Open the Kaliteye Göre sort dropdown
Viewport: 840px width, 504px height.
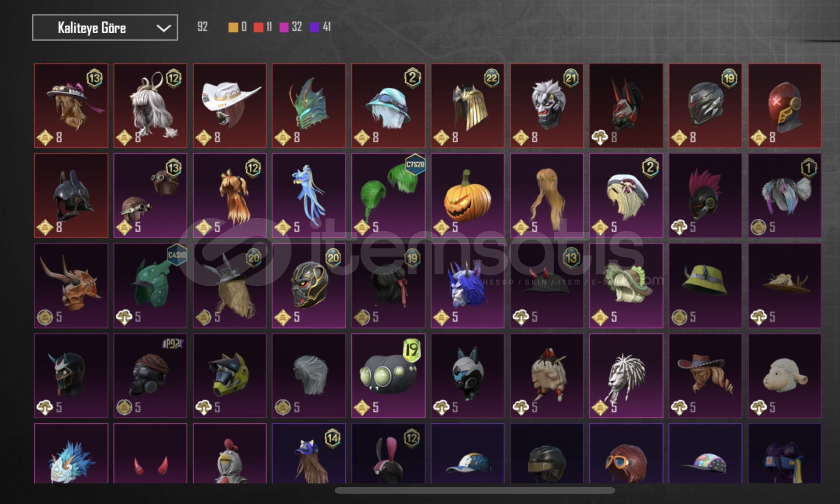105,28
